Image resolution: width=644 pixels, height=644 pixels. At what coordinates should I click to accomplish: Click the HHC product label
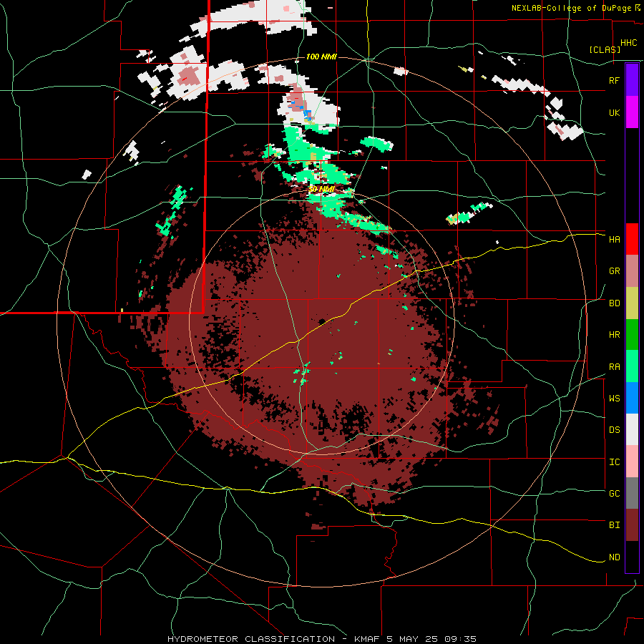coord(628,43)
